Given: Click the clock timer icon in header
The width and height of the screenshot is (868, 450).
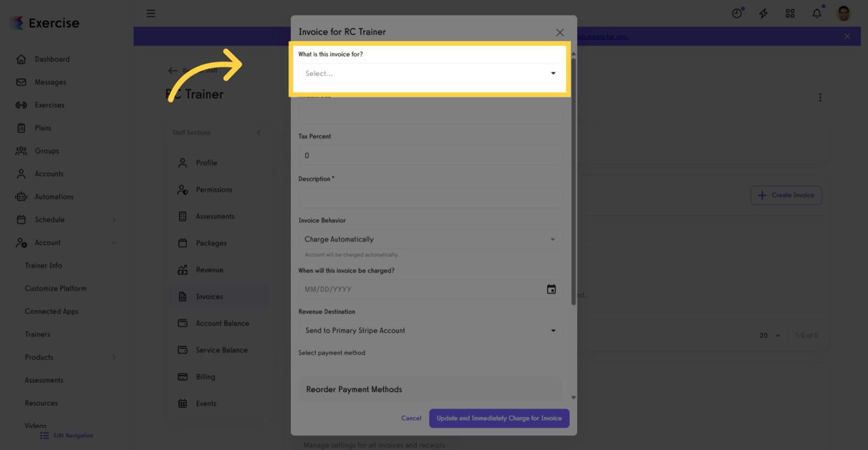Looking at the screenshot, I should [x=737, y=13].
